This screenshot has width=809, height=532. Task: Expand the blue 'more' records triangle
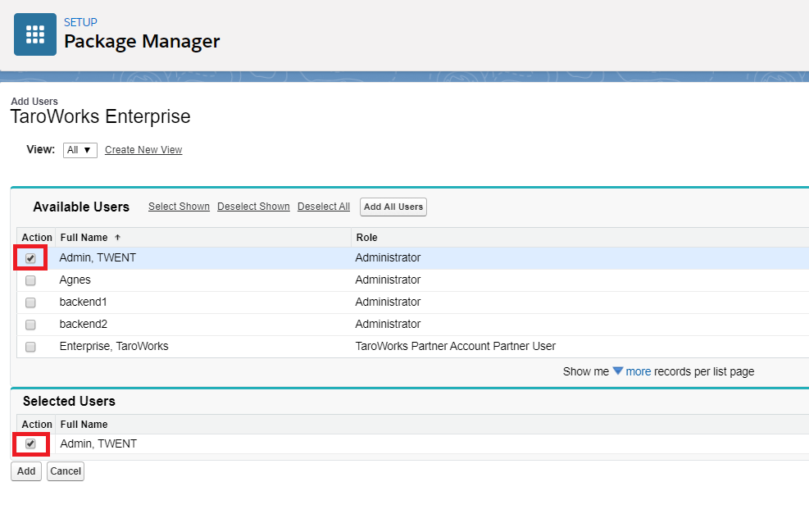tap(617, 371)
